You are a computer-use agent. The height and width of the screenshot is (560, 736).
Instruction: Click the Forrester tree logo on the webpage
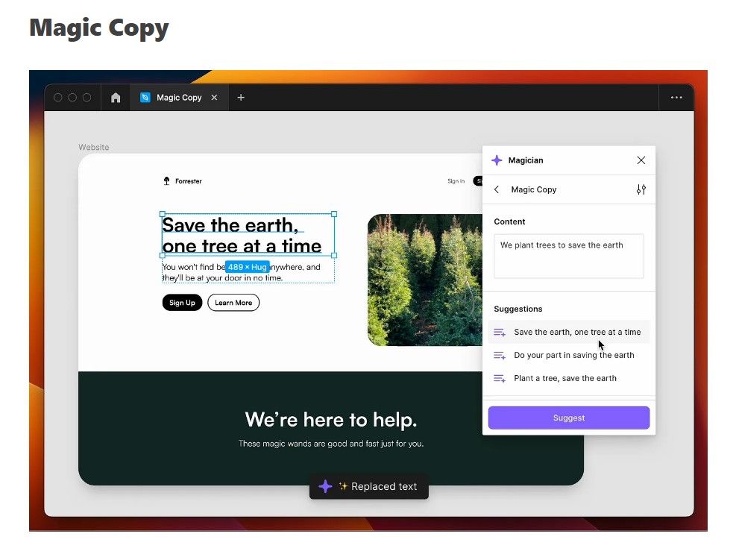[168, 180]
